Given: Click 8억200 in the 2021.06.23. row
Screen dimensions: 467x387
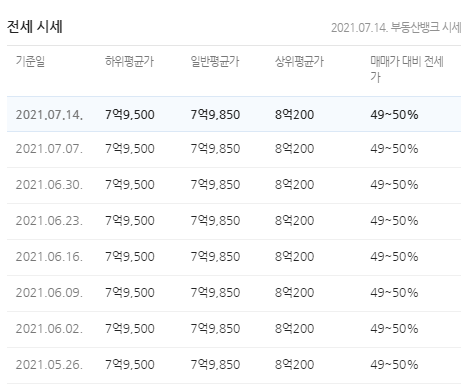Looking at the screenshot, I should 294,221.
